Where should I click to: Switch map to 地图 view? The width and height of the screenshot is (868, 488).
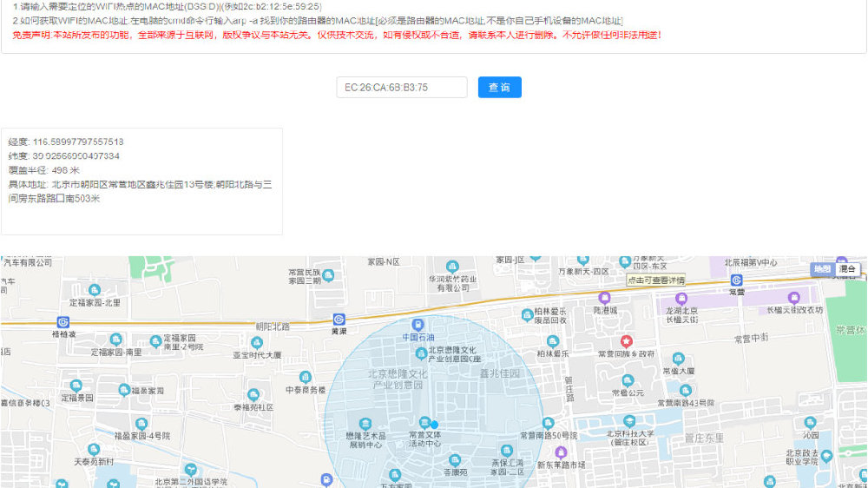[x=822, y=269]
